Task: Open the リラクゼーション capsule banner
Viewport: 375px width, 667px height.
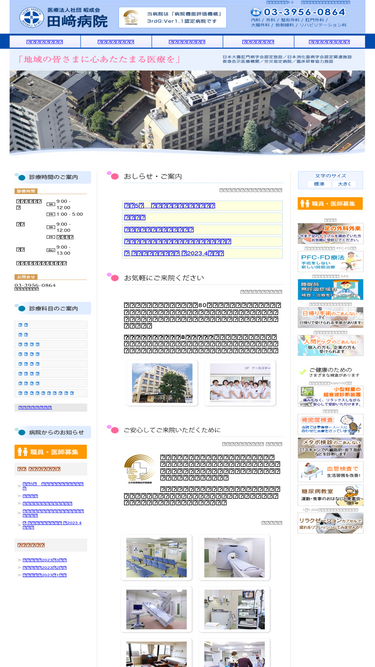Action: (x=330, y=523)
